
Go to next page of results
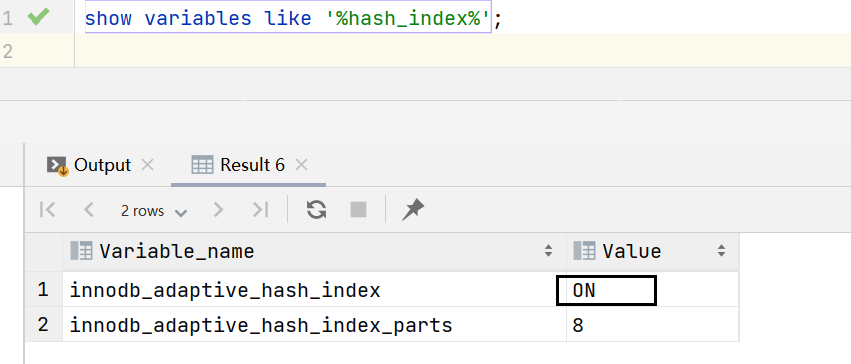(x=218, y=209)
